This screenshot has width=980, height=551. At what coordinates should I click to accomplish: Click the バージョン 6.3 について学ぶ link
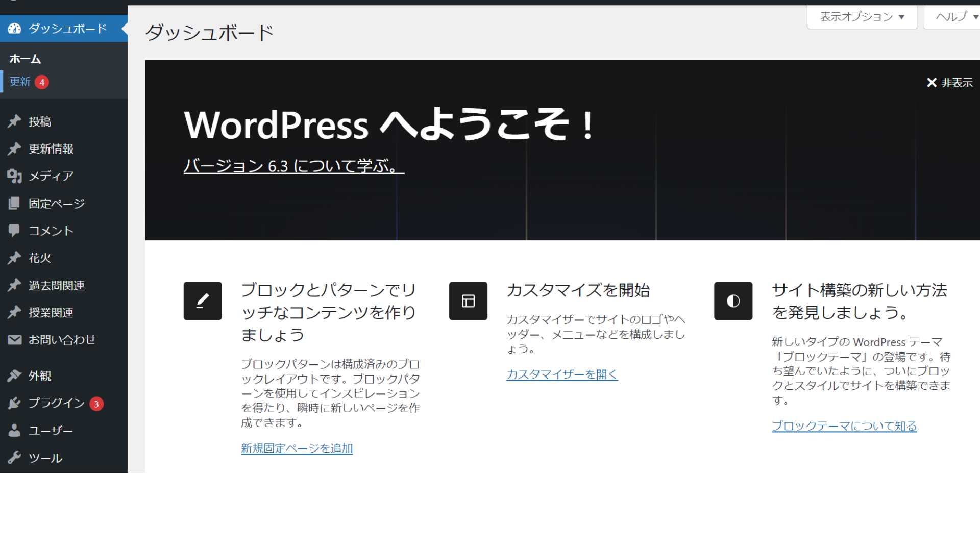(294, 166)
